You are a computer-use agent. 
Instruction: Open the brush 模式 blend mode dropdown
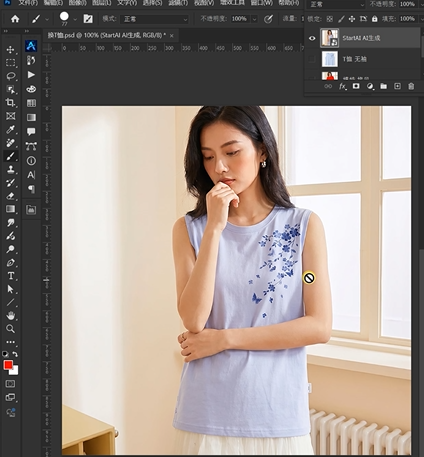[154, 19]
